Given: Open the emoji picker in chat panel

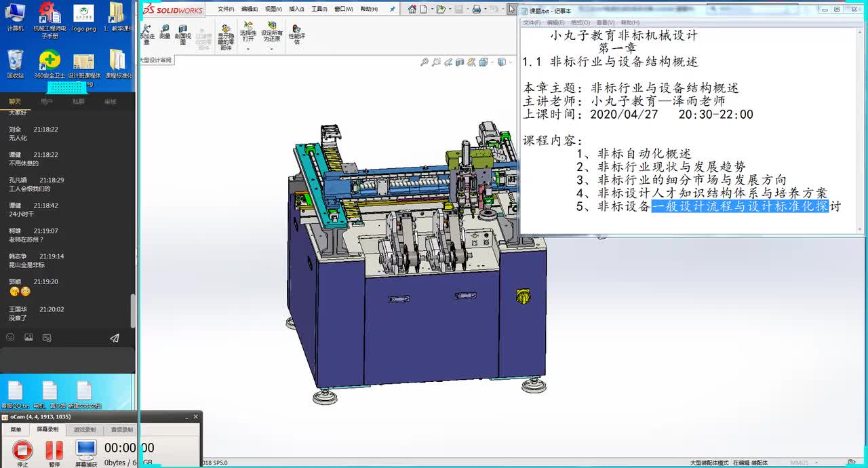Looking at the screenshot, I should 10,337.
